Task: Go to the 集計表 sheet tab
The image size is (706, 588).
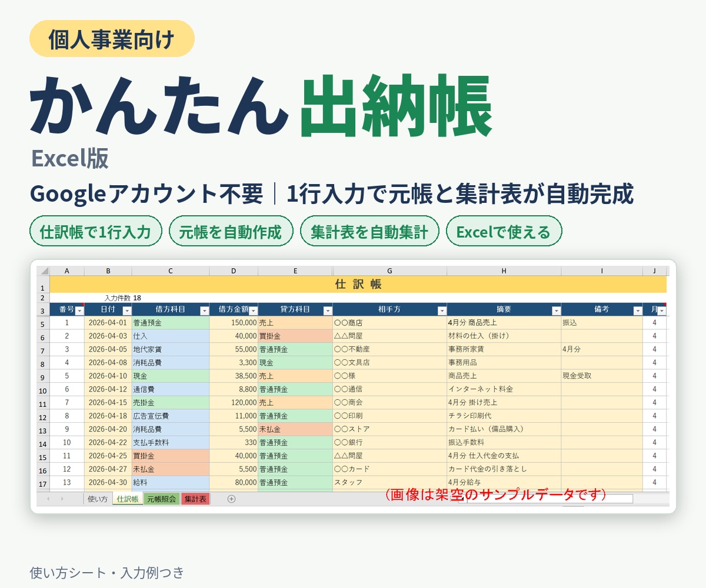Action: pyautogui.click(x=195, y=499)
